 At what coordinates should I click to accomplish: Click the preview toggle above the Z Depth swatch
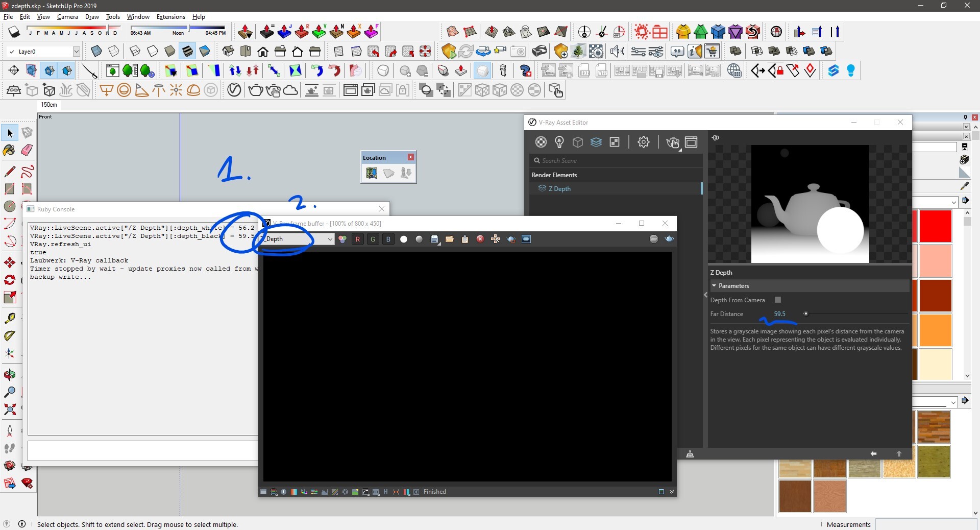[716, 137]
